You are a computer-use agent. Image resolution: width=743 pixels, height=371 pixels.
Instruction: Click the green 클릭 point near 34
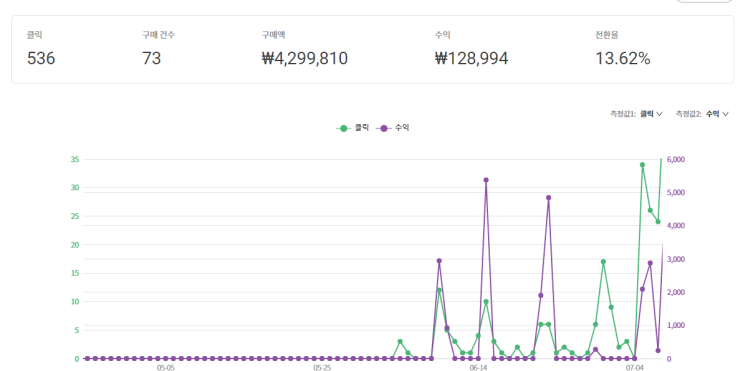[642, 165]
